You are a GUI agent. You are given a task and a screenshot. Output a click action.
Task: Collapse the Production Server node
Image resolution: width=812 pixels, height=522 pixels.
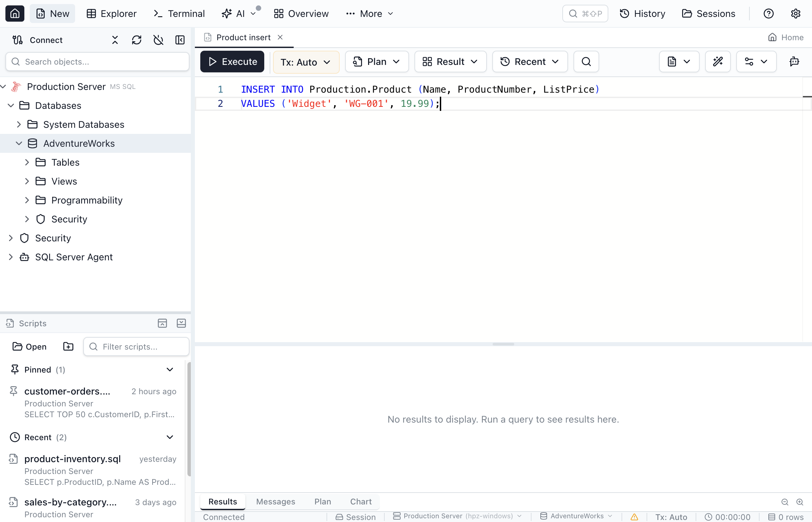tap(3, 87)
